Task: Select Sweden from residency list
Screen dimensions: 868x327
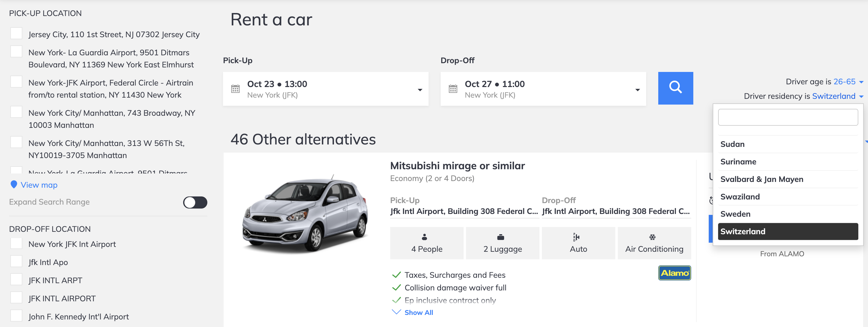Action: click(788, 214)
